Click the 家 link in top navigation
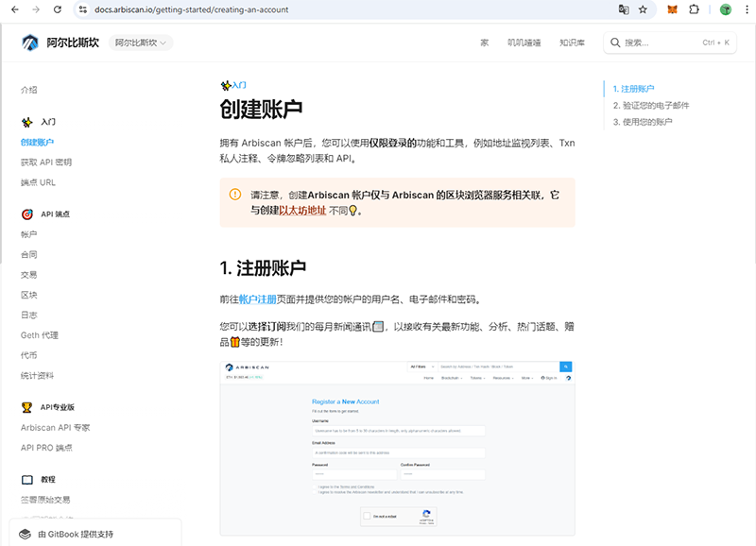This screenshot has width=756, height=546. click(x=485, y=43)
